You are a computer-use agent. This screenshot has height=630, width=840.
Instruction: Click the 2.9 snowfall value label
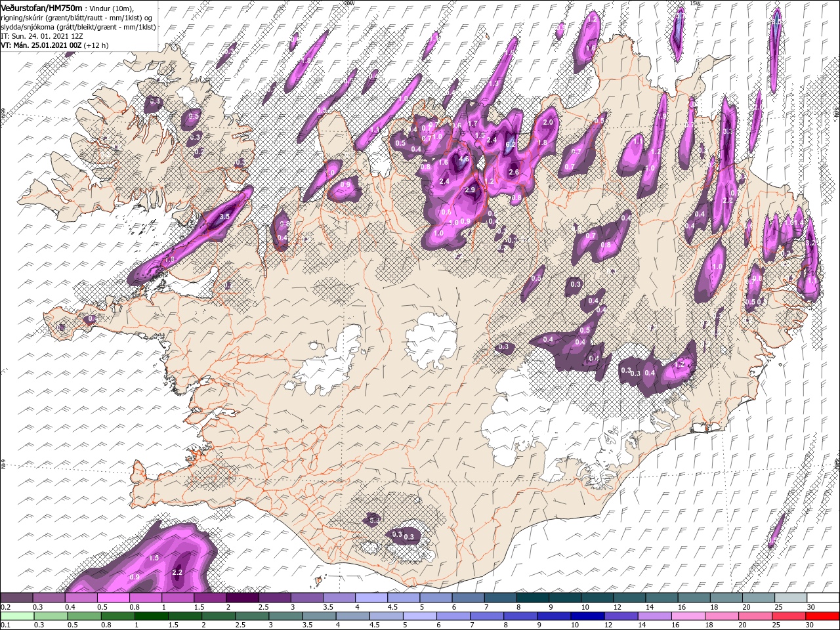[x=469, y=190]
